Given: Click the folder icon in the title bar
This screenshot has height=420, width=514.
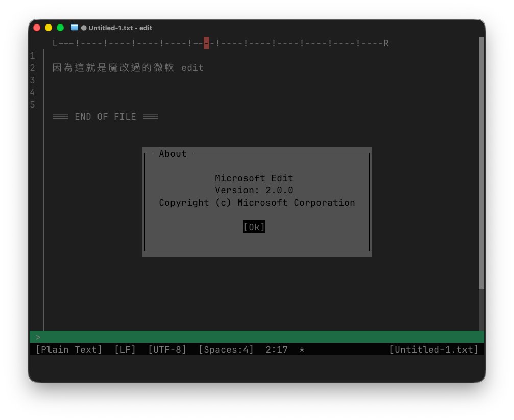Looking at the screenshot, I should pos(75,28).
